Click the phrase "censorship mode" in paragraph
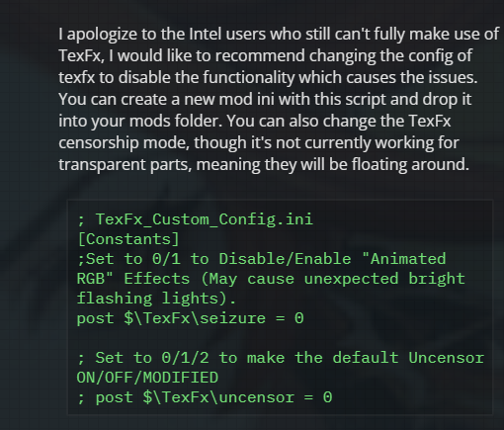The image size is (504, 430). click(124, 143)
